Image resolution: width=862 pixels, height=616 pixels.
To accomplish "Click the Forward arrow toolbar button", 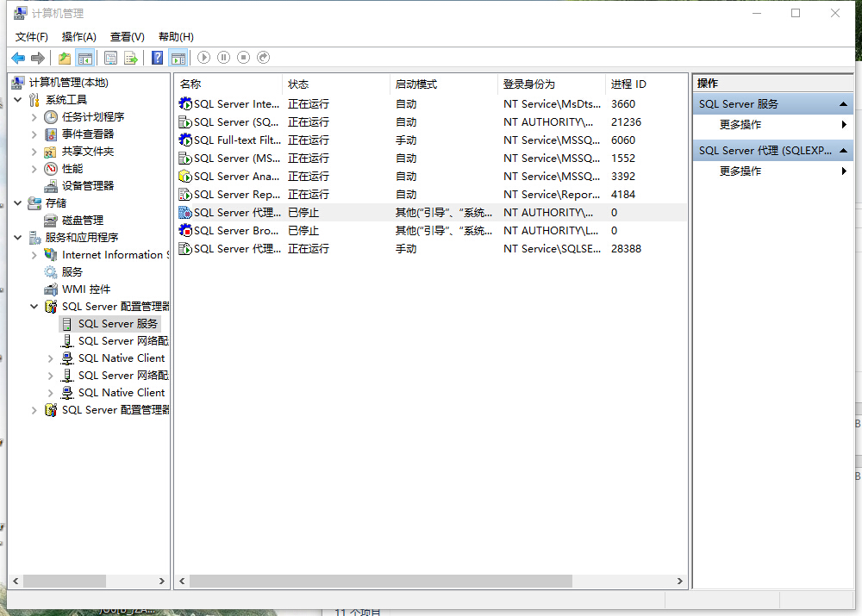I will coord(37,58).
